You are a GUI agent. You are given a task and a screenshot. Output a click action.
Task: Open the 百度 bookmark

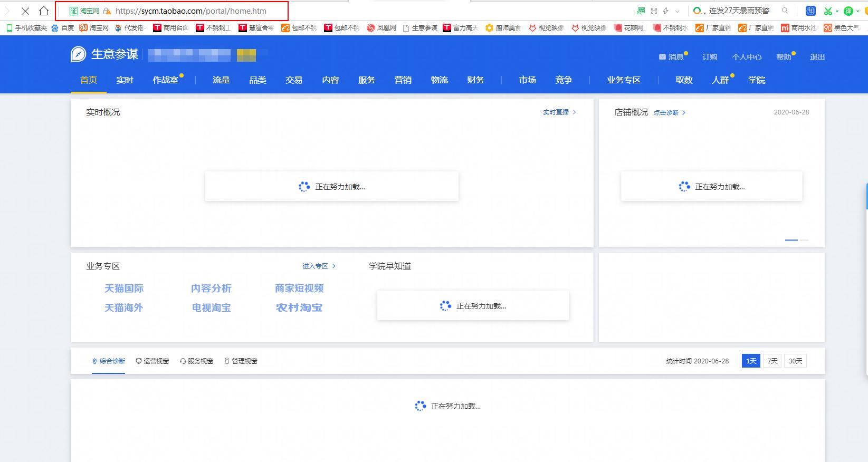[63, 27]
